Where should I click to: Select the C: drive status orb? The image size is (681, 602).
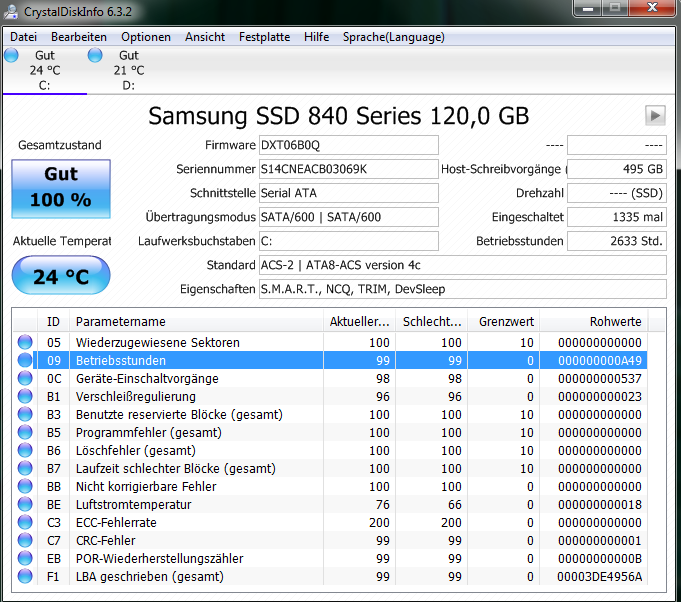pos(12,55)
